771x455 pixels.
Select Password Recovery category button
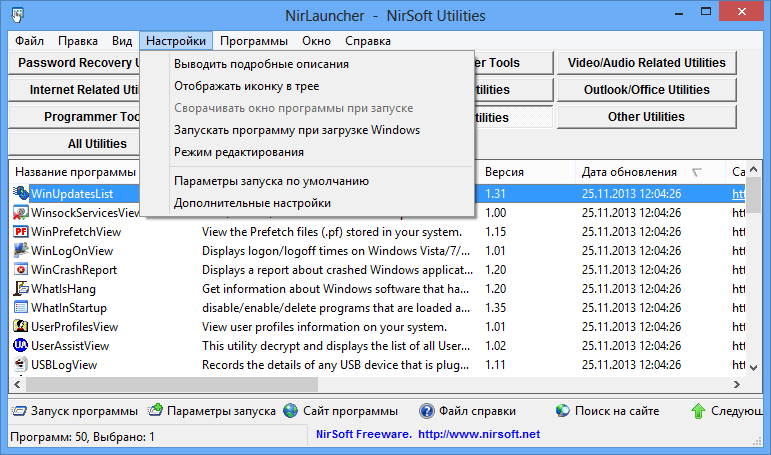click(75, 62)
